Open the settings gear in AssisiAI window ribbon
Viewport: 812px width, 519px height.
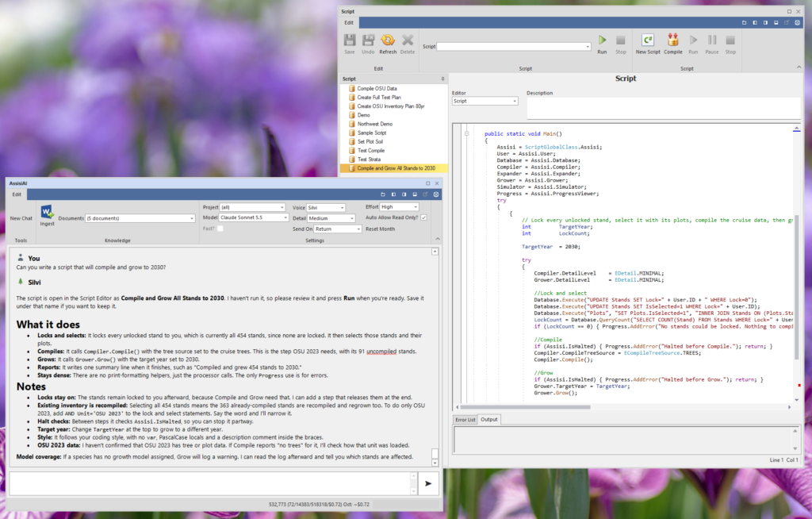tap(436, 194)
